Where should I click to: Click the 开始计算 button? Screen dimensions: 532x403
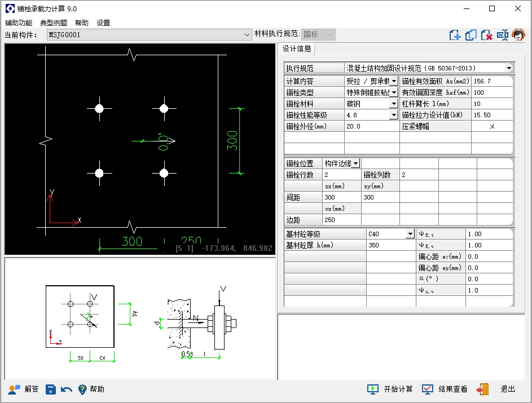pyautogui.click(x=390, y=389)
